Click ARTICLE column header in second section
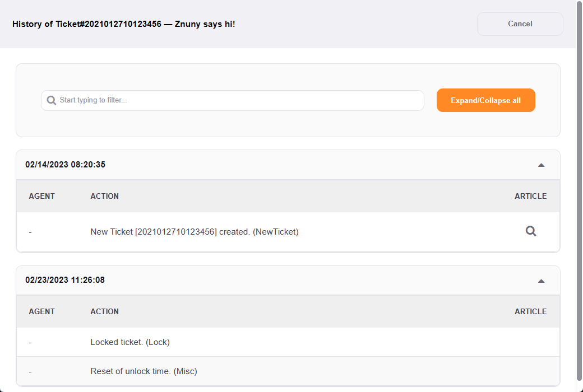Screen dimensions: 583x392 [x=530, y=311]
